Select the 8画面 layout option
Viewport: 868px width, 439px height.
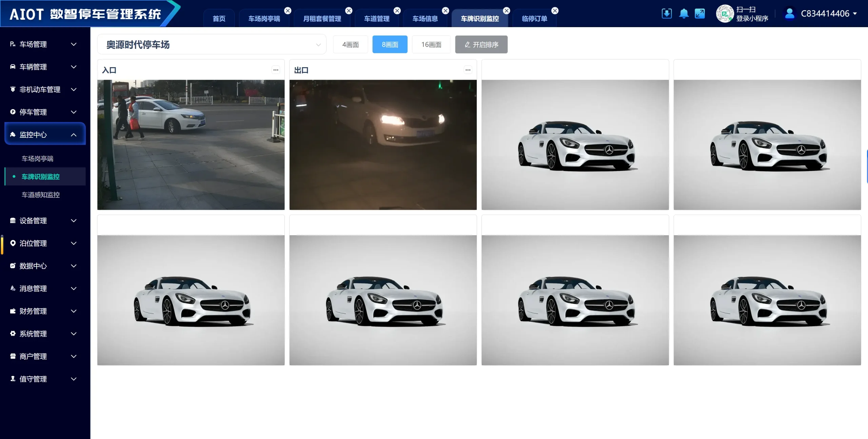click(390, 44)
